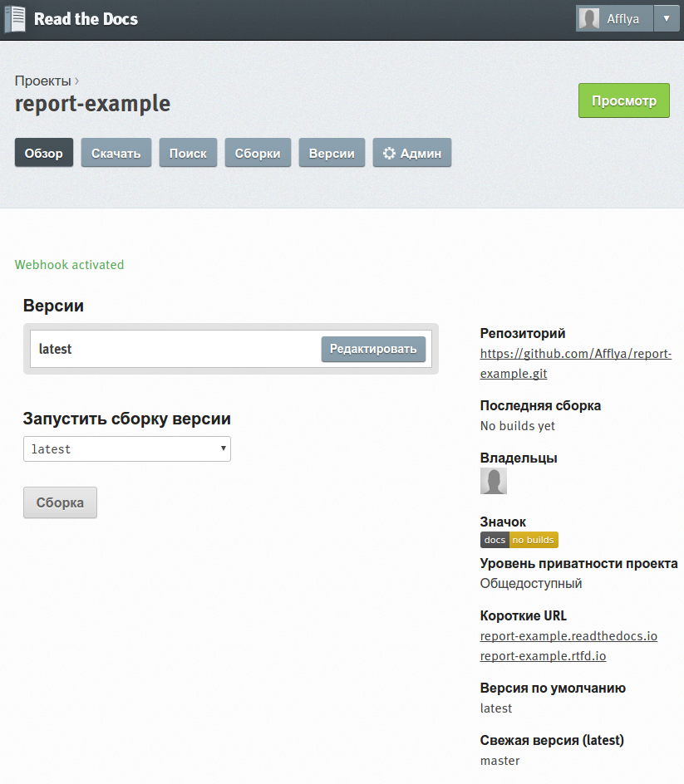Screen dimensions: 684x784
Task: Click the Короткие URL label
Action: point(524,615)
